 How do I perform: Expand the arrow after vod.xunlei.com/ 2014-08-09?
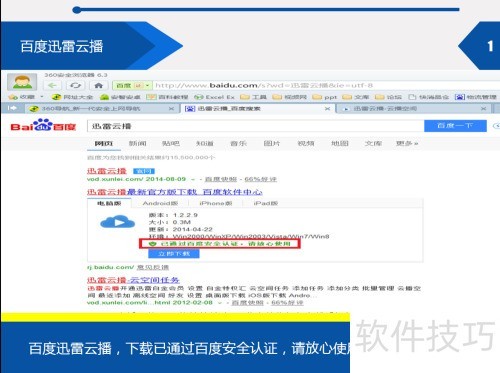pos(193,179)
